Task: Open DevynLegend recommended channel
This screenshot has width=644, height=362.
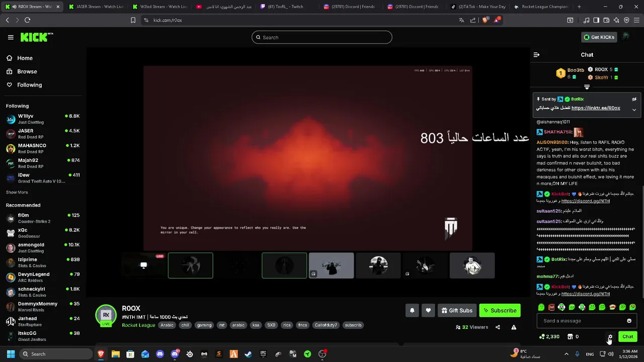Action: tap(42, 277)
